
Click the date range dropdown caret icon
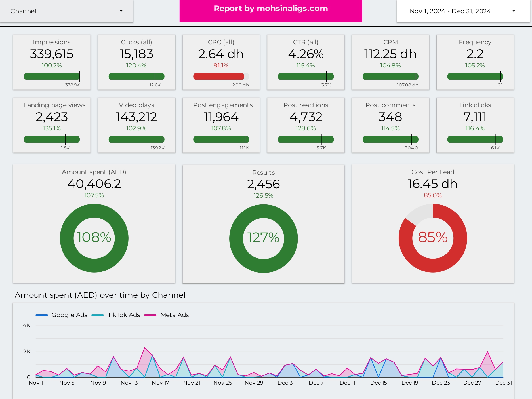[514, 11]
